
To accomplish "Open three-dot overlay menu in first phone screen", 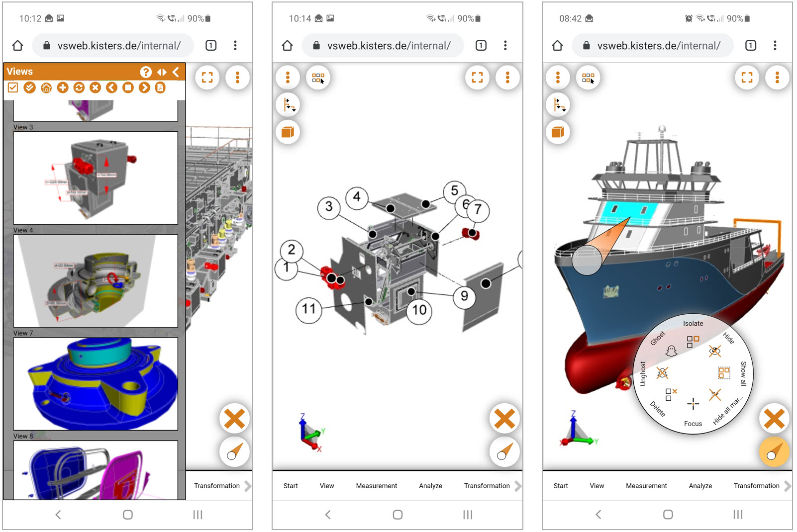I will click(238, 78).
